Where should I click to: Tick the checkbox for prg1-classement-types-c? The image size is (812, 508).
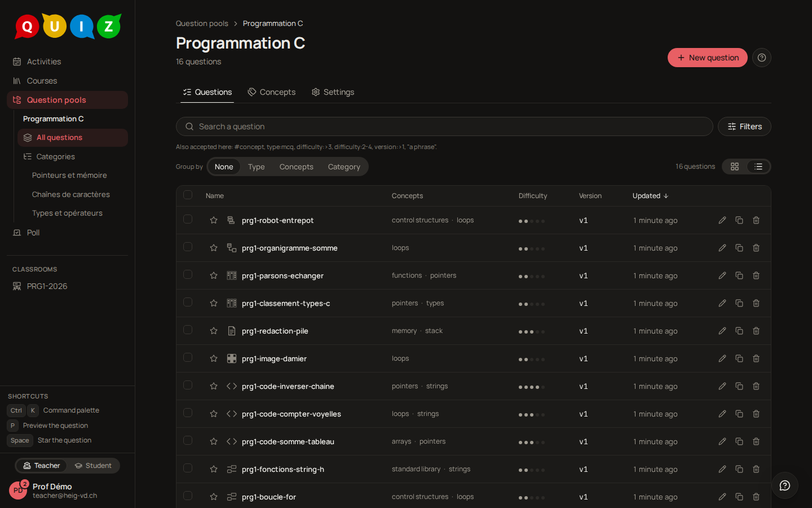(188, 302)
